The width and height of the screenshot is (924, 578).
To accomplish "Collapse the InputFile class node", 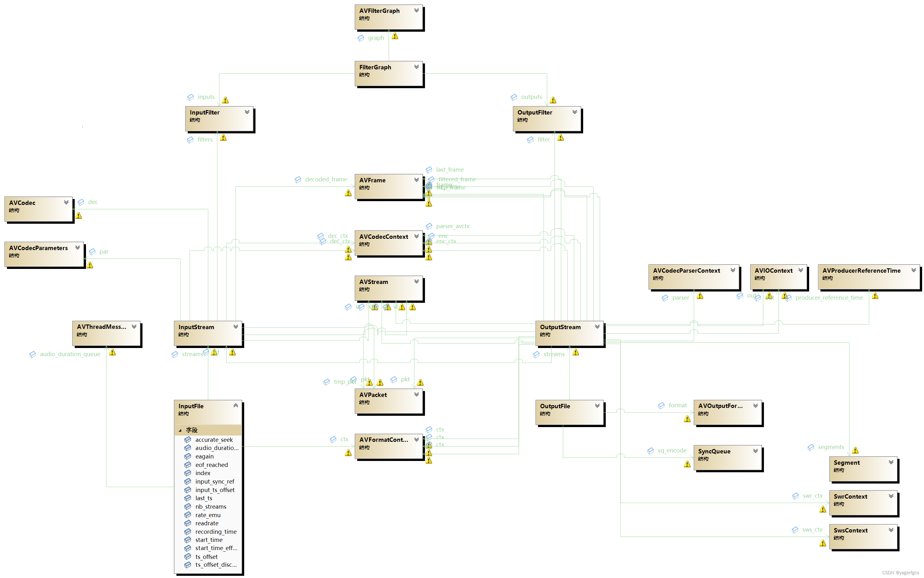I will click(235, 406).
